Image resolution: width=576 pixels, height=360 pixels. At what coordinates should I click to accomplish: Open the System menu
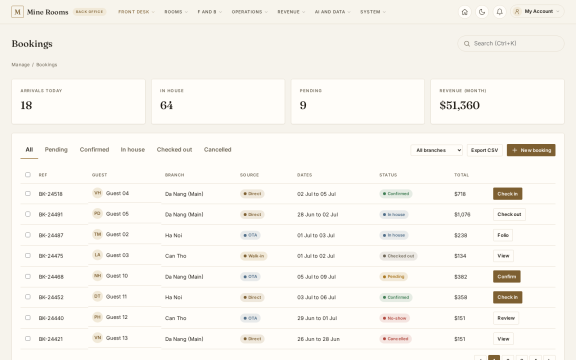(x=373, y=12)
